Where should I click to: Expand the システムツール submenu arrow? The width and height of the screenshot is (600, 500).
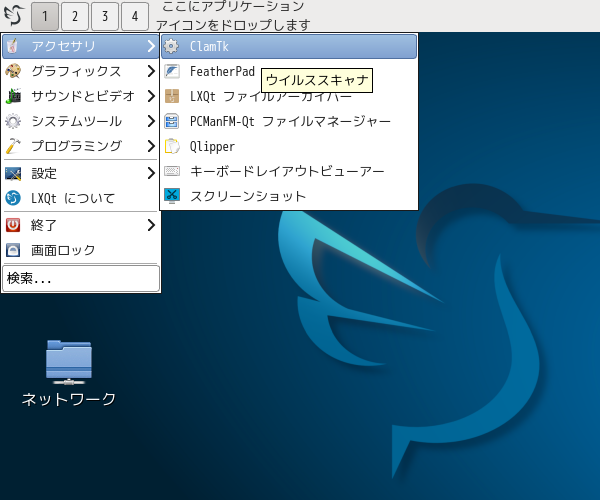point(151,121)
